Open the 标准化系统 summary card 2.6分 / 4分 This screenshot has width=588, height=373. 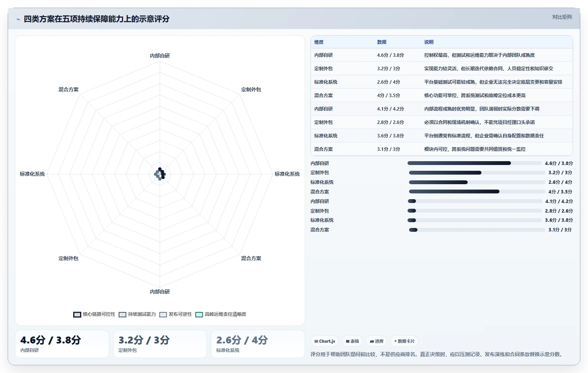[258, 344]
